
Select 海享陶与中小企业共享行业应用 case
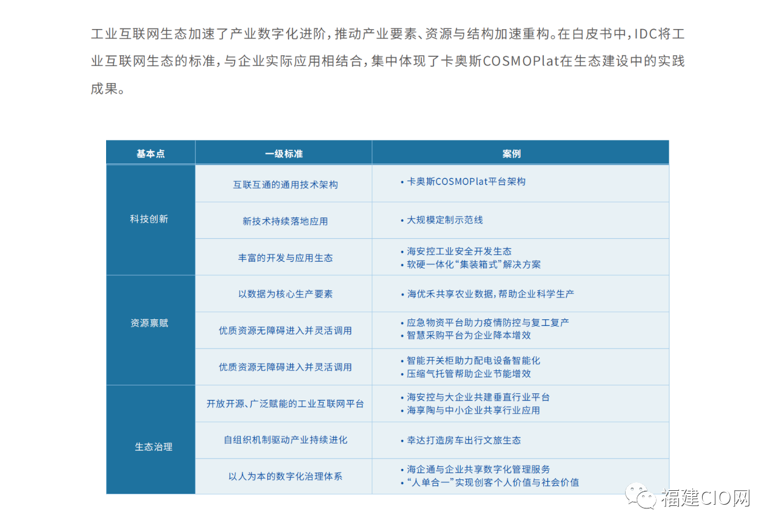click(470, 410)
